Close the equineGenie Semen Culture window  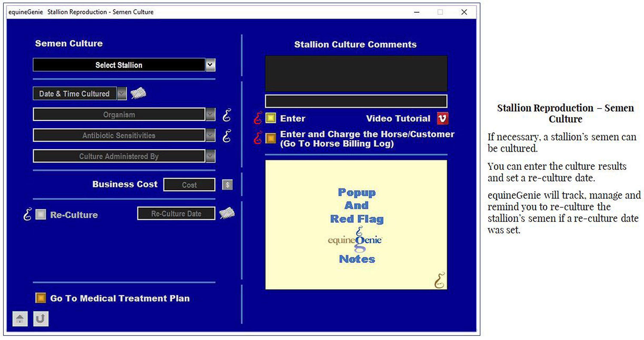tap(464, 12)
